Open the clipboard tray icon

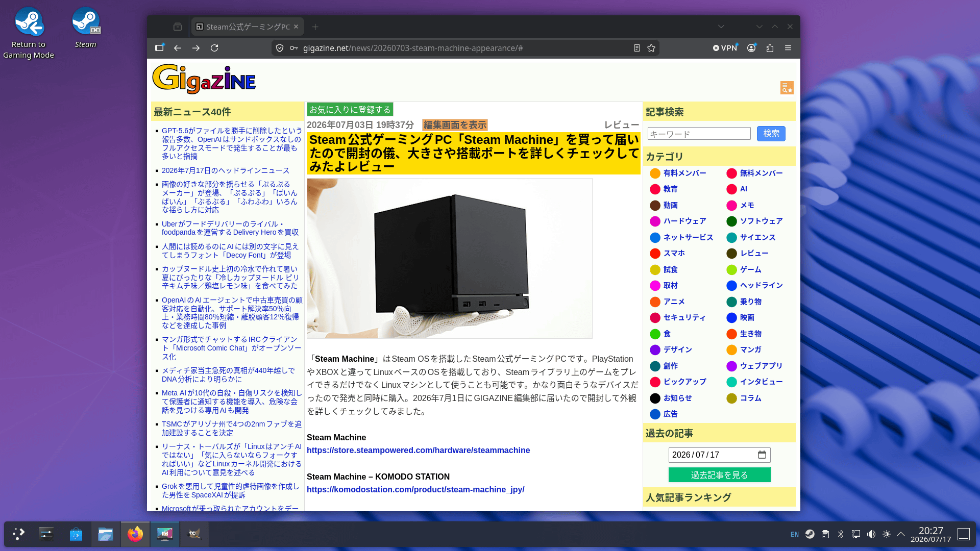(x=825, y=534)
